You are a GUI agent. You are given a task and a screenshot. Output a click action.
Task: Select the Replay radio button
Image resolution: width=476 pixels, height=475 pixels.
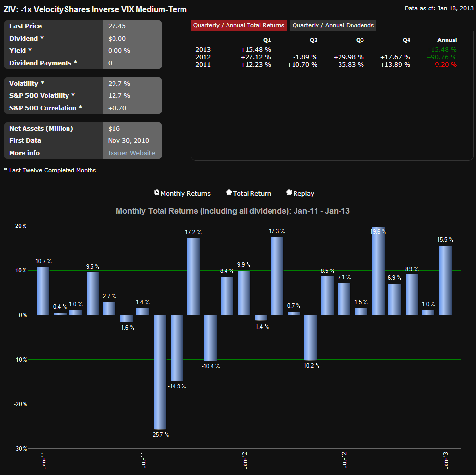pos(289,193)
